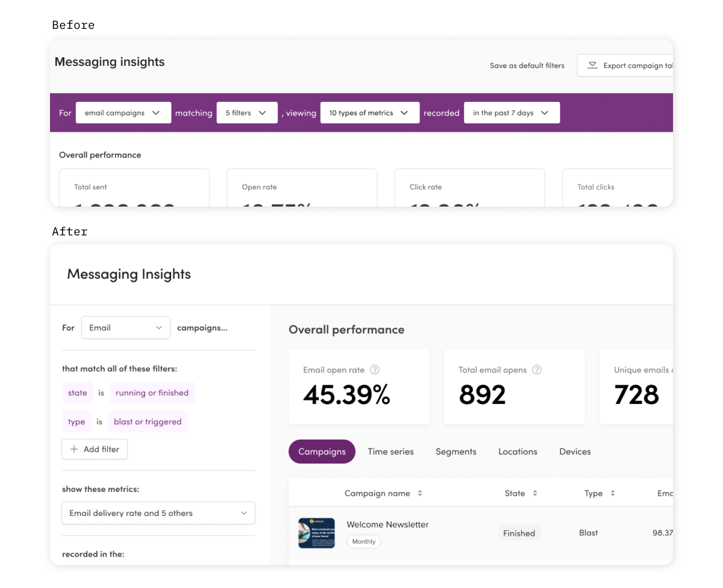
Task: Click the help icon beside Total email opens
Action: tap(537, 369)
